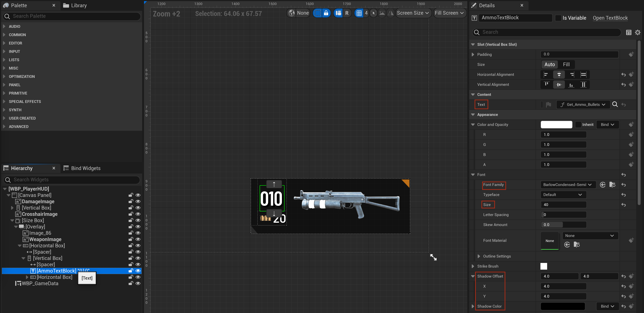Click the move-up arrow above ammo text

click(274, 184)
